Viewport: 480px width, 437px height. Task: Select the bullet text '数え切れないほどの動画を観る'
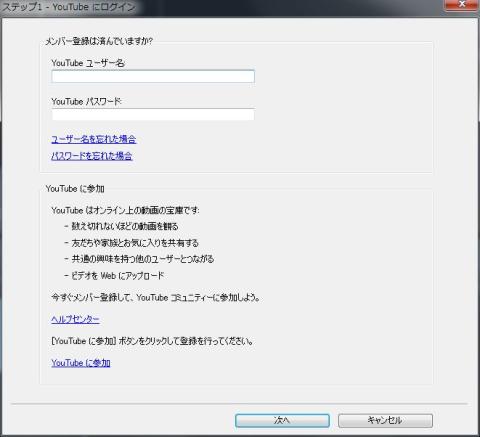point(125,226)
